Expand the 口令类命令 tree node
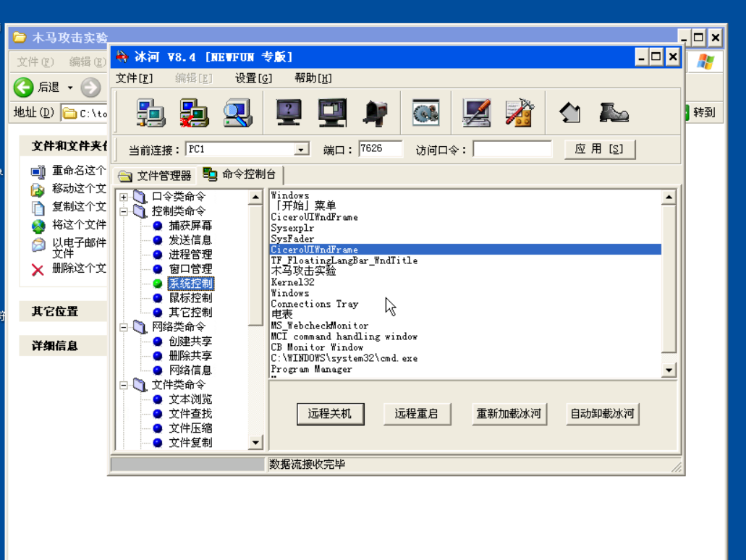 (124, 197)
